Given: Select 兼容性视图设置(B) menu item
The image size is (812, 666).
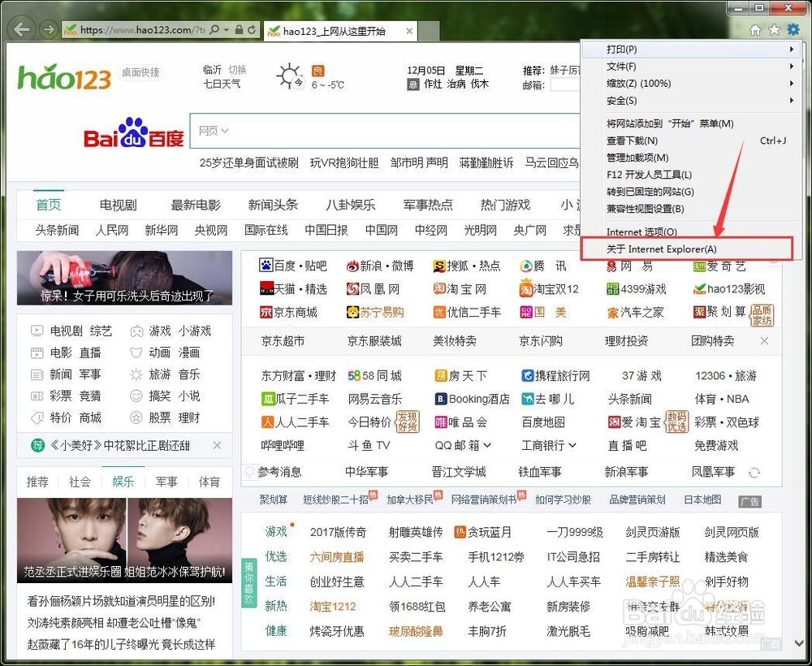Looking at the screenshot, I should tap(691, 209).
